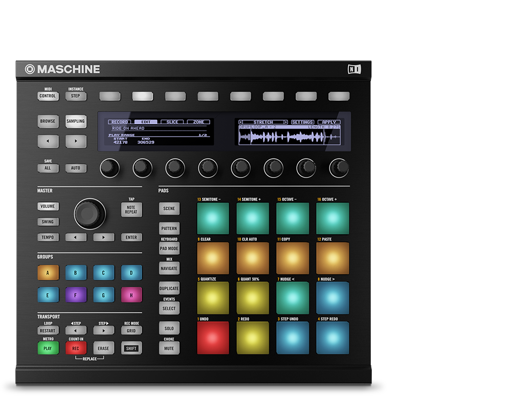Screen dimensions: 532x399
Task: Click the large MASTER encoder knob
Action: (x=90, y=214)
